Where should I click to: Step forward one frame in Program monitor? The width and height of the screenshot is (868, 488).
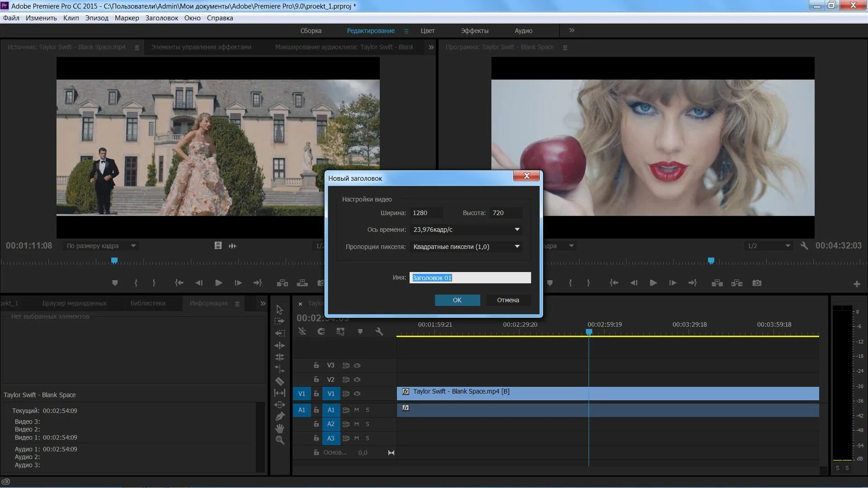(673, 283)
